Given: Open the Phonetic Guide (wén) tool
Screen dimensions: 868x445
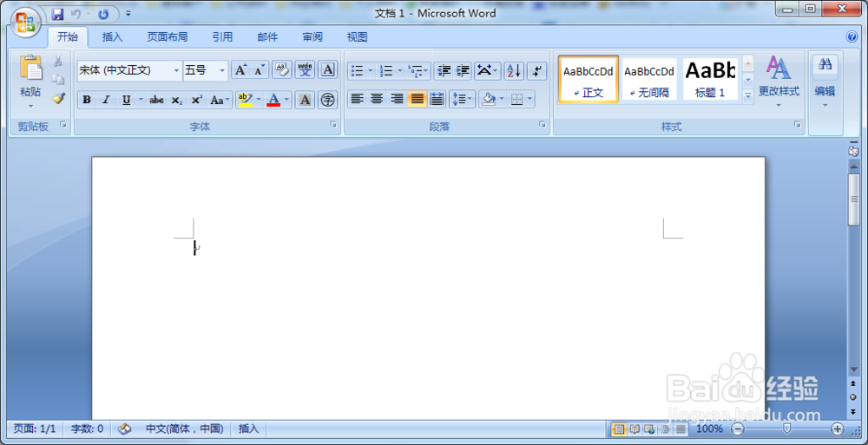Looking at the screenshot, I should click(x=305, y=69).
